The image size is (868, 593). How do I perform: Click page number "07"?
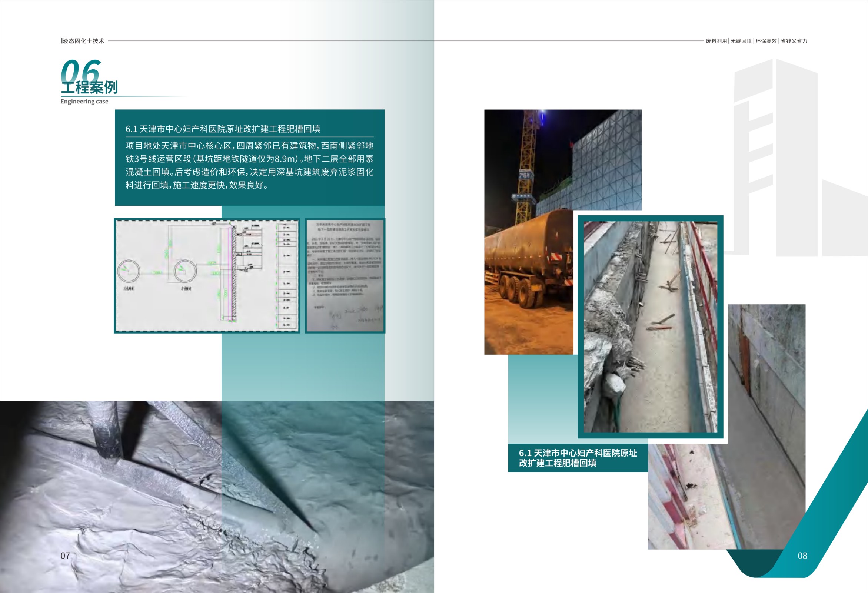(x=65, y=556)
